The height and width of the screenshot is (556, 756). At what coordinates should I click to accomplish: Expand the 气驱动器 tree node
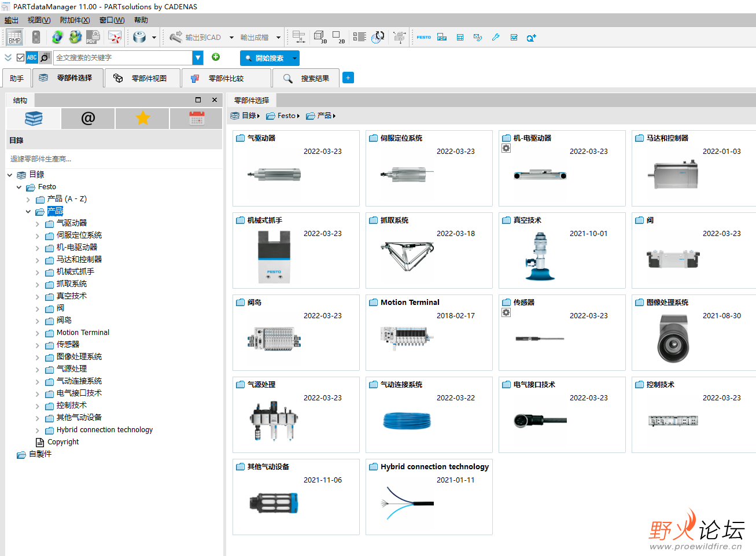pyautogui.click(x=38, y=224)
